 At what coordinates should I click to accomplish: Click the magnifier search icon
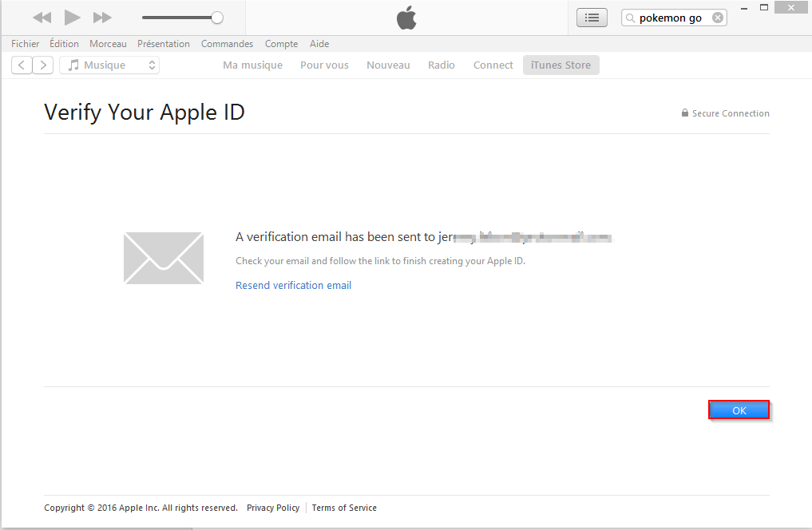click(x=630, y=18)
